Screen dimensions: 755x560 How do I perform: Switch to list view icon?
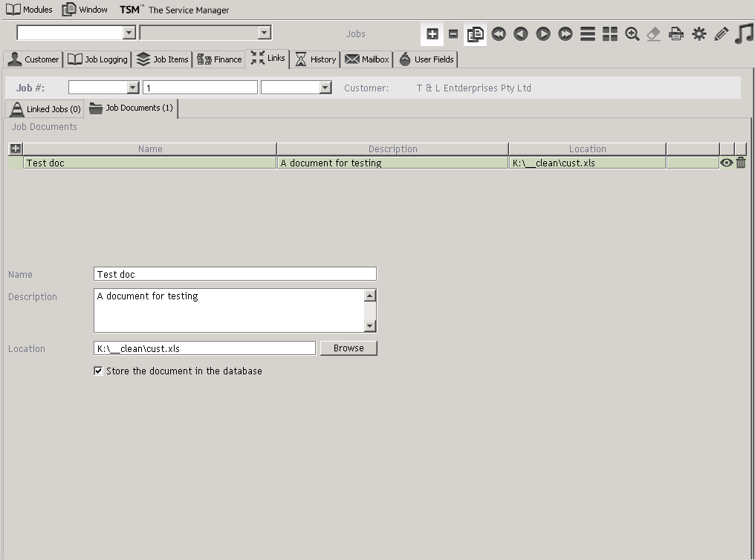pyautogui.click(x=588, y=34)
